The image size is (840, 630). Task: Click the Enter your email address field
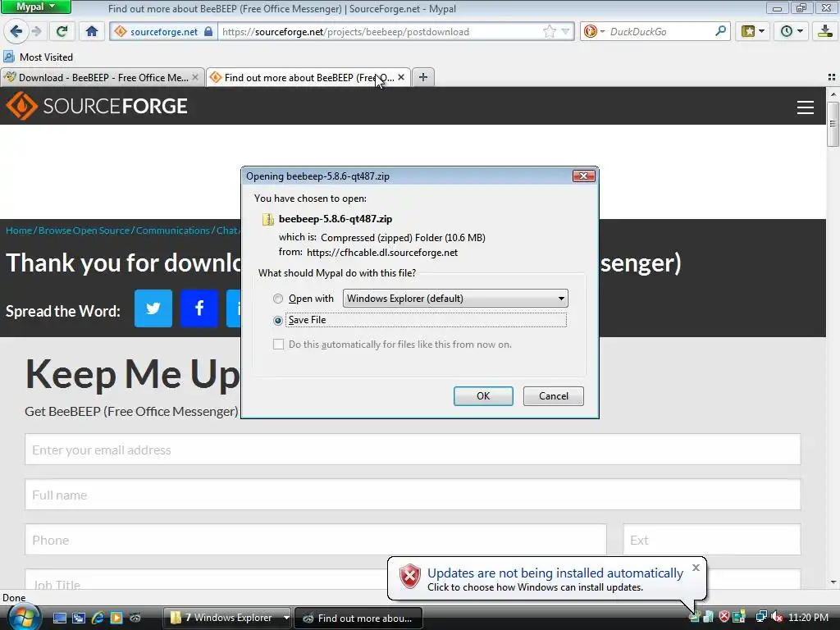tap(413, 450)
